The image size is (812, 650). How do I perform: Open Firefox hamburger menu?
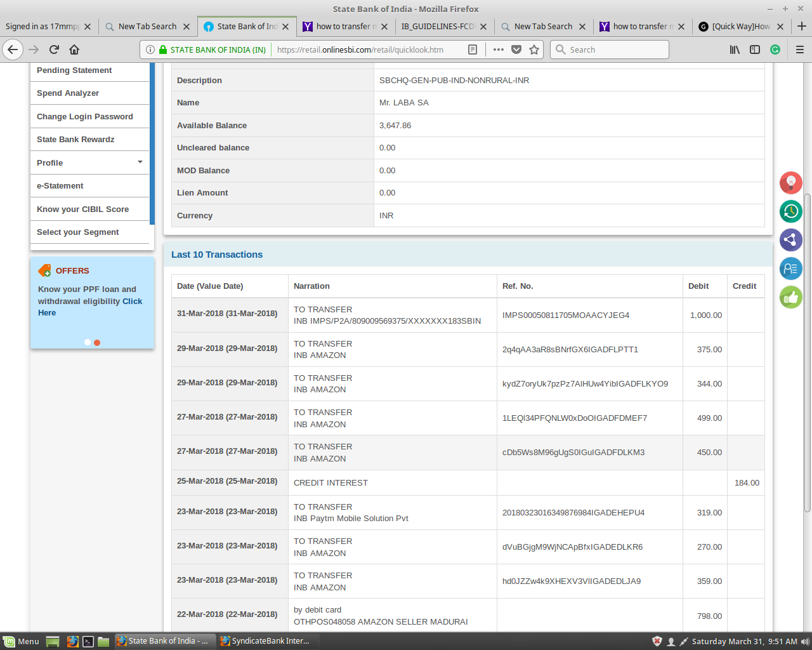[x=799, y=50]
